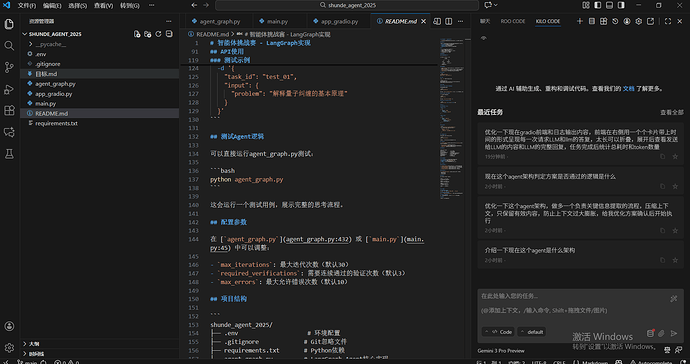The width and height of the screenshot is (690, 364).
Task: Refresh the explorer file tree
Action: point(158,34)
